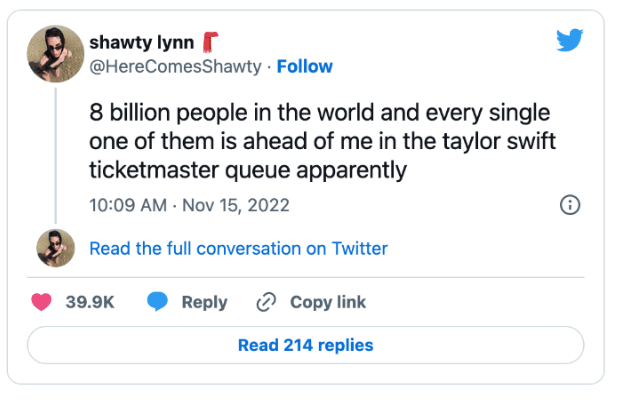Open the Read 214 replies button

(x=305, y=345)
